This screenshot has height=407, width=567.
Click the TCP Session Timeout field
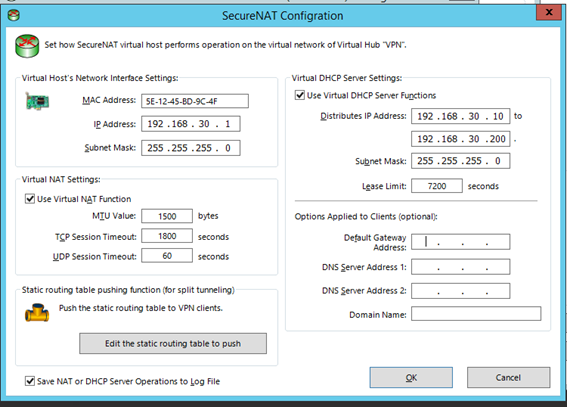tap(167, 236)
